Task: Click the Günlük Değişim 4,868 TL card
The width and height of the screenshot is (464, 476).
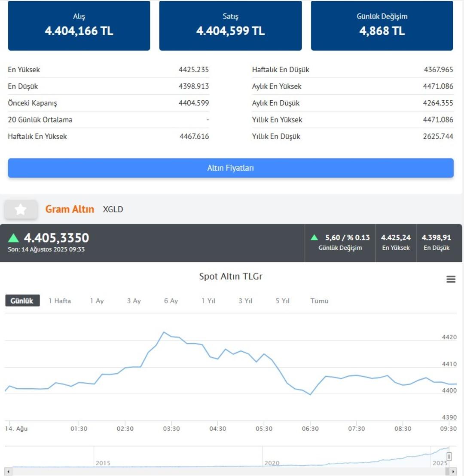Action: pos(382,25)
